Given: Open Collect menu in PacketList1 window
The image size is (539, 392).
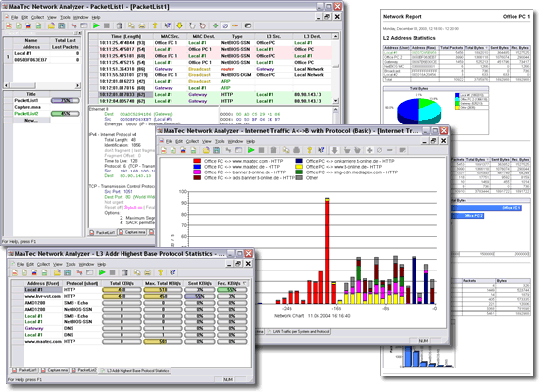Looking at the screenshot, I should [x=38, y=17].
